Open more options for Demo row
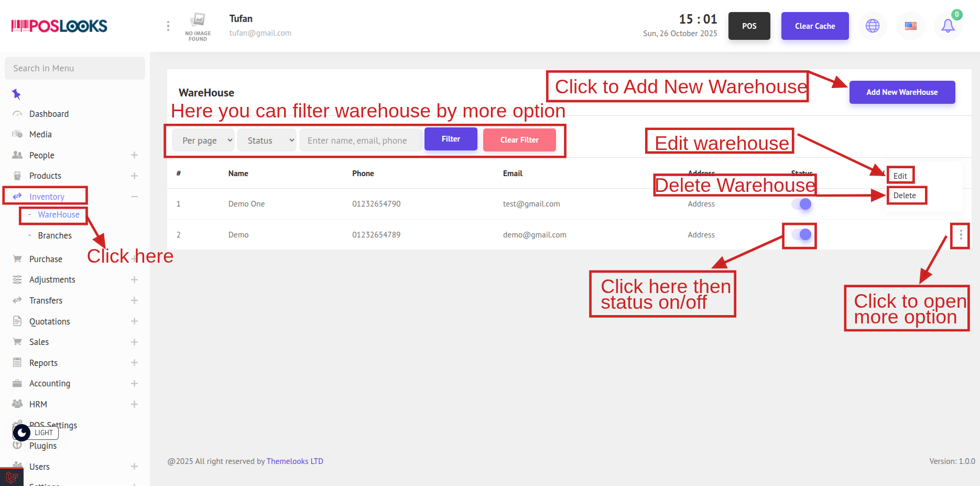The height and width of the screenshot is (486, 980). coord(960,235)
